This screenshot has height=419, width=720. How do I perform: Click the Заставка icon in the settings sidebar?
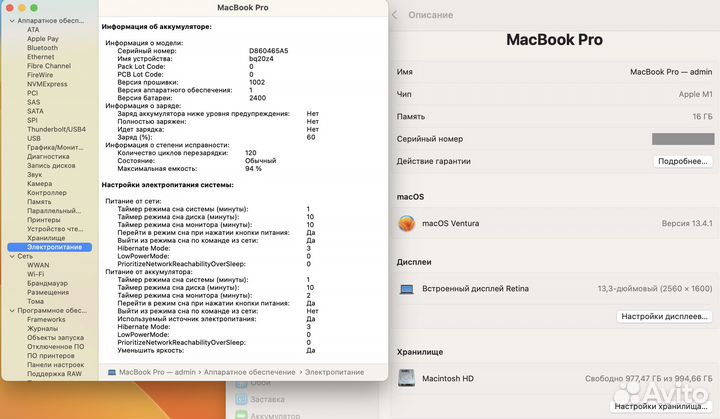click(x=241, y=399)
